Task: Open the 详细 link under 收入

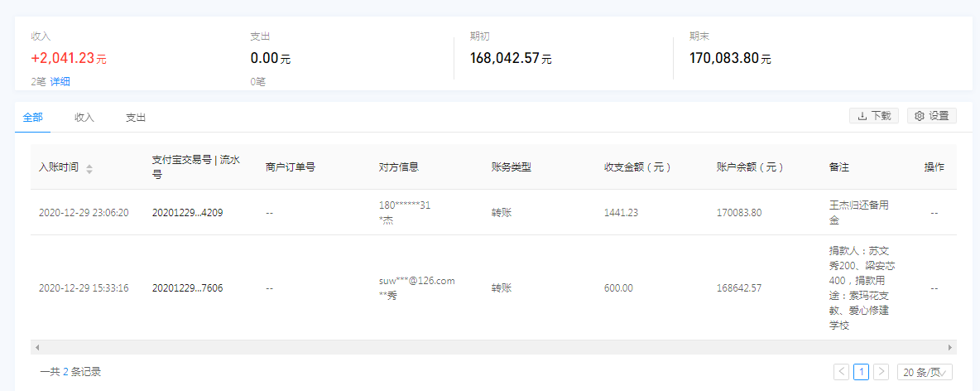Action: [x=60, y=81]
